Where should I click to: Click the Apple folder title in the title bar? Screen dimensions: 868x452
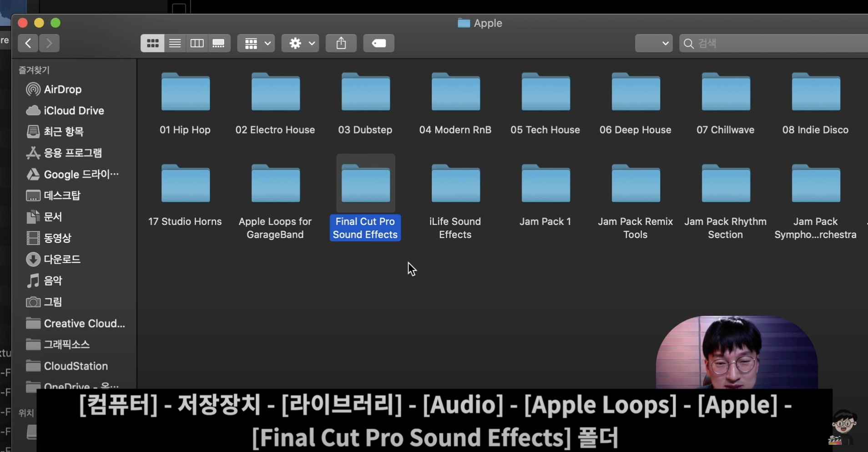480,23
